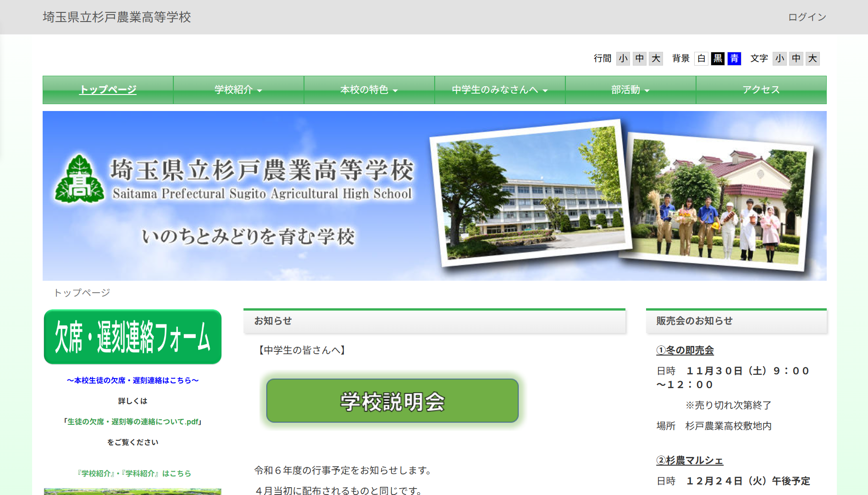Image resolution: width=868 pixels, height=495 pixels.
Task: Click the ②杉農マルシェ heading
Action: click(690, 461)
